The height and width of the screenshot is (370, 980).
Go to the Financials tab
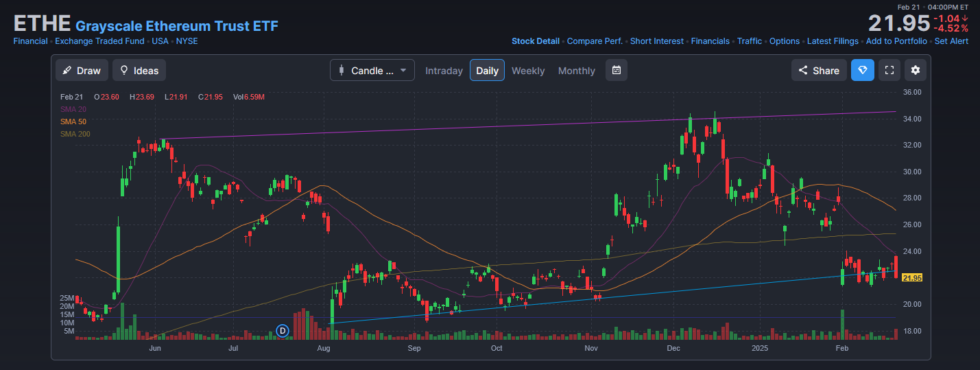710,41
